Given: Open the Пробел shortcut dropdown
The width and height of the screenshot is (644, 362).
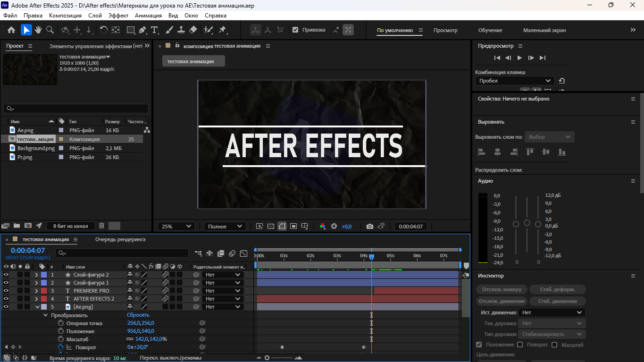Looking at the screenshot, I should [x=514, y=81].
